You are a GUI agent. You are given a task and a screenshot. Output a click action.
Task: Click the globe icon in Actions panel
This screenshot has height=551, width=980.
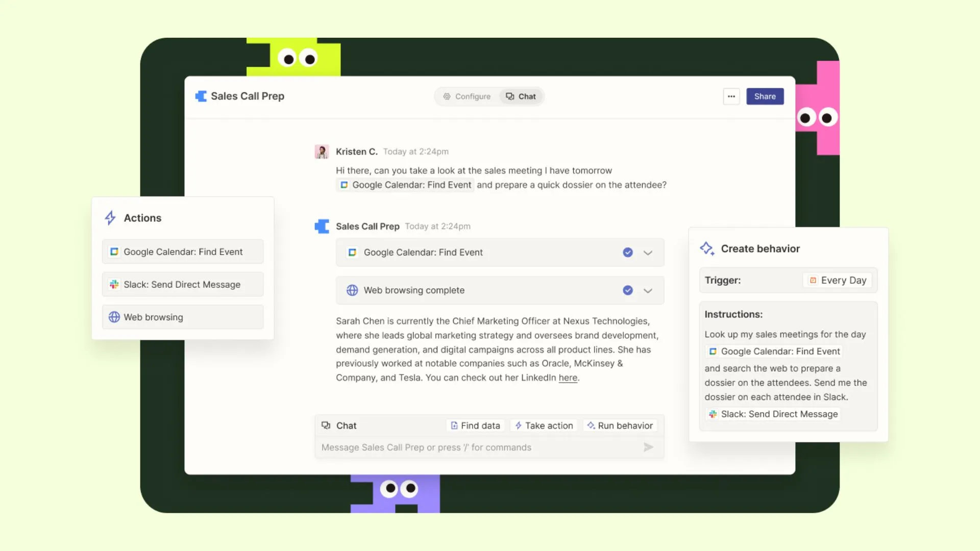[x=114, y=317]
